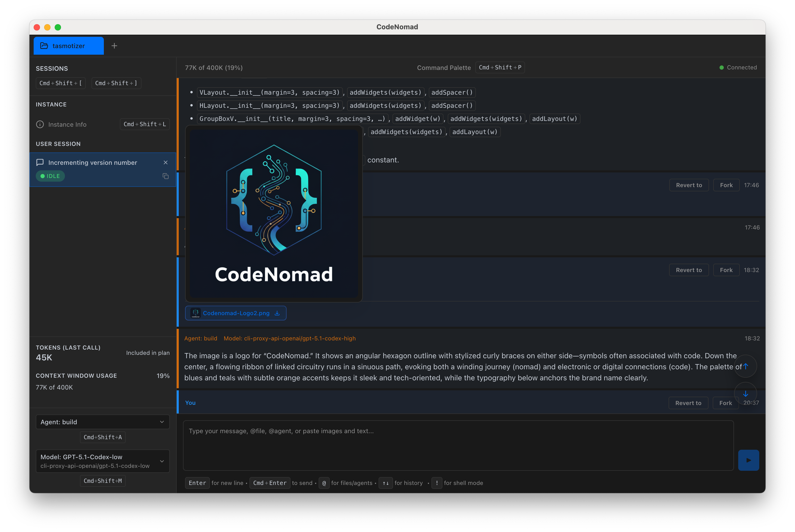Switch to the tasmotizer tab
This screenshot has height=532, width=795.
pos(69,46)
